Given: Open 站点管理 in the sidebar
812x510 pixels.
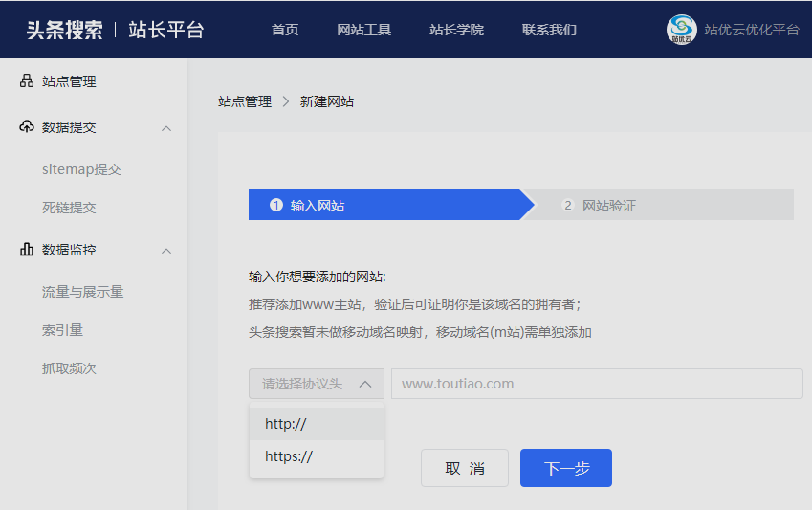Looking at the screenshot, I should (69, 81).
